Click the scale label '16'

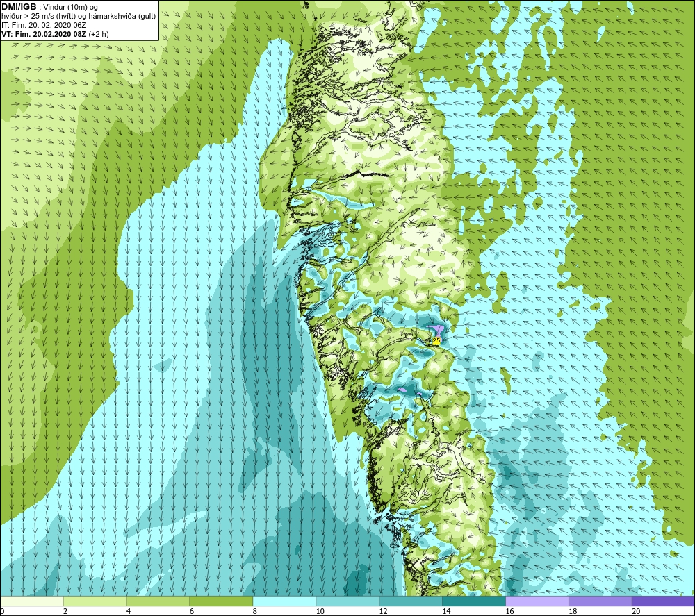pyautogui.click(x=509, y=611)
